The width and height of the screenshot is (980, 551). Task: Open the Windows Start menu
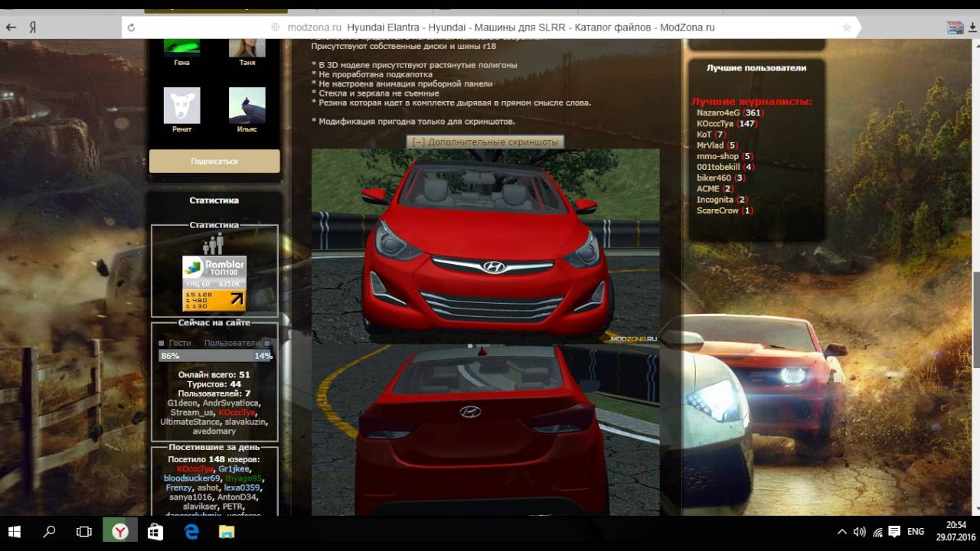click(15, 531)
